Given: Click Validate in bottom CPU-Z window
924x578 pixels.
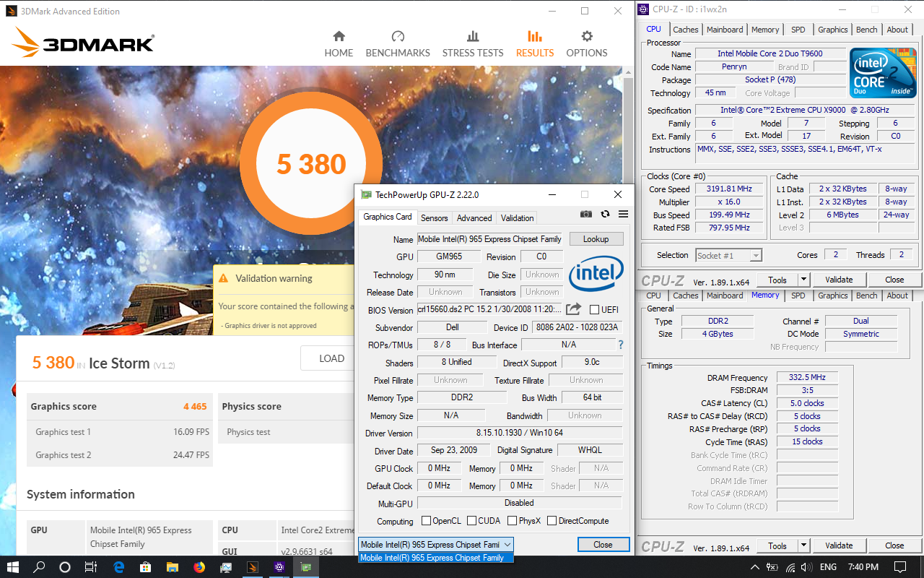Looking at the screenshot, I should tap(839, 545).
